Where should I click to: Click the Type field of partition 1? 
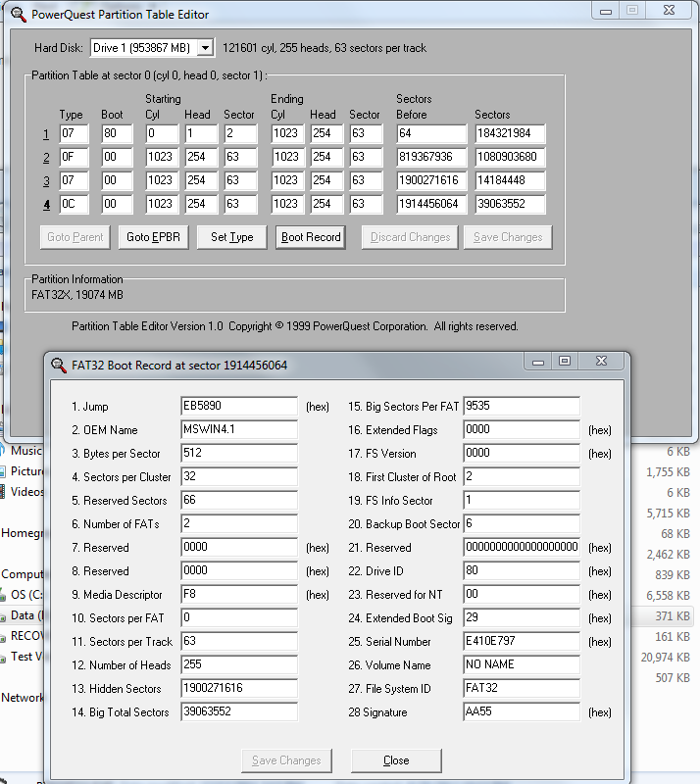pos(74,134)
